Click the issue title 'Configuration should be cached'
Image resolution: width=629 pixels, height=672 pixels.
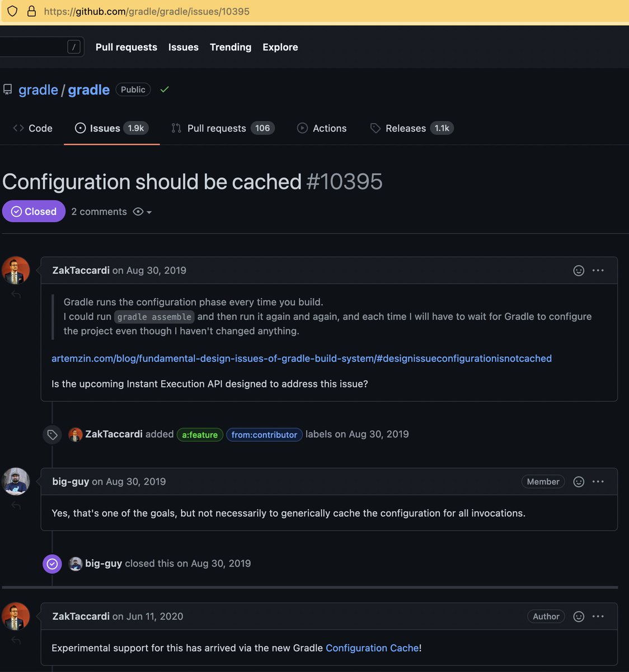tap(152, 182)
